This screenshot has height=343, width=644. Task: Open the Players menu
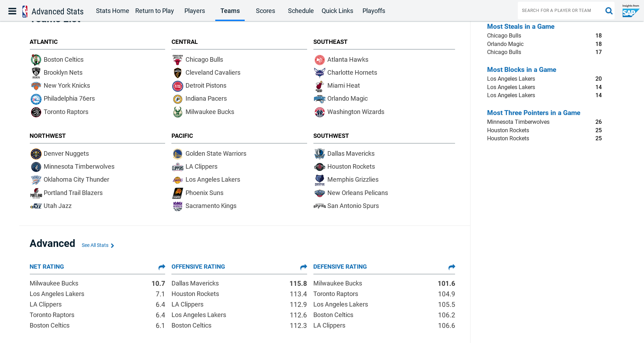[195, 11]
